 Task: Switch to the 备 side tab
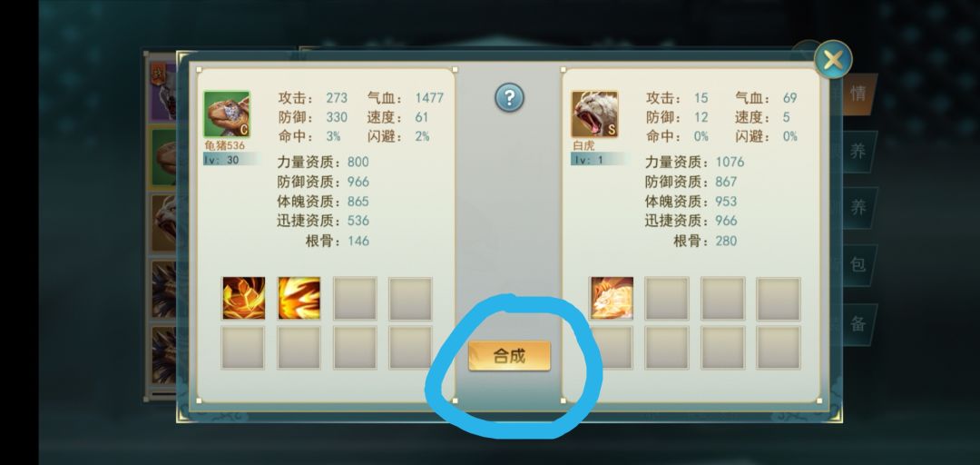coord(858,323)
